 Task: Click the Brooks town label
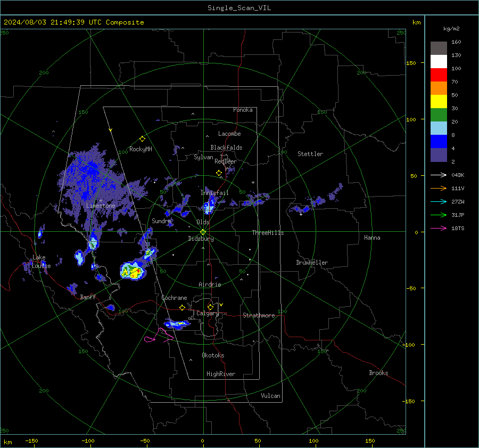click(x=378, y=373)
